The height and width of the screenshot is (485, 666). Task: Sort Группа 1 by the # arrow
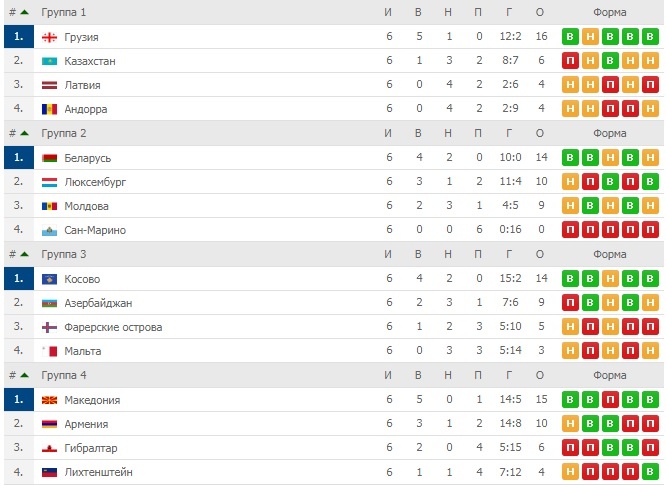[x=24, y=12]
